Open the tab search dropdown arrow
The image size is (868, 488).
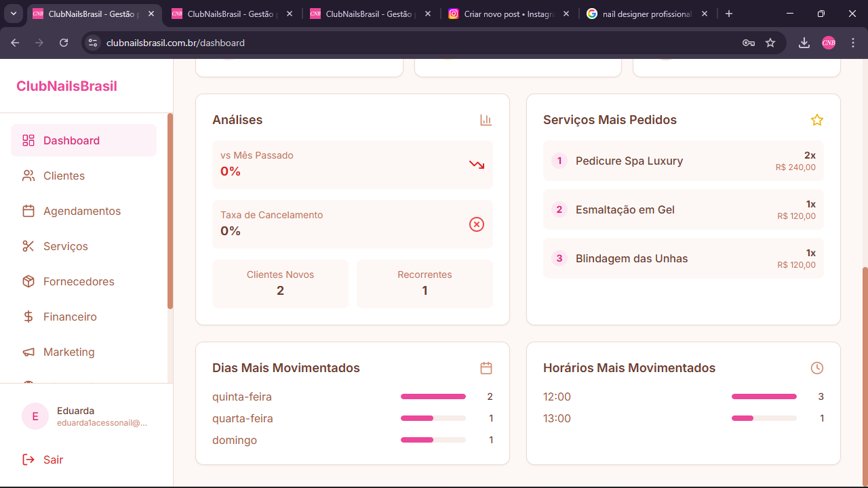point(13,14)
